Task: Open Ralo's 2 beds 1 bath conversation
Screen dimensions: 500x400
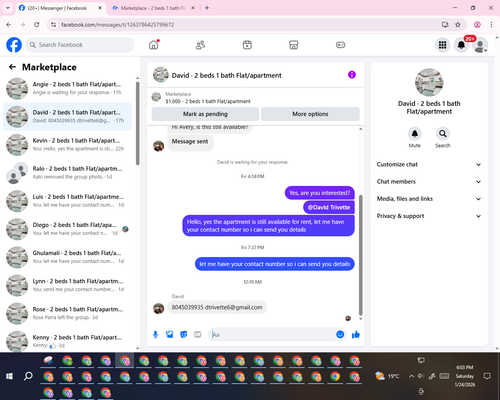Action: pyautogui.click(x=67, y=173)
